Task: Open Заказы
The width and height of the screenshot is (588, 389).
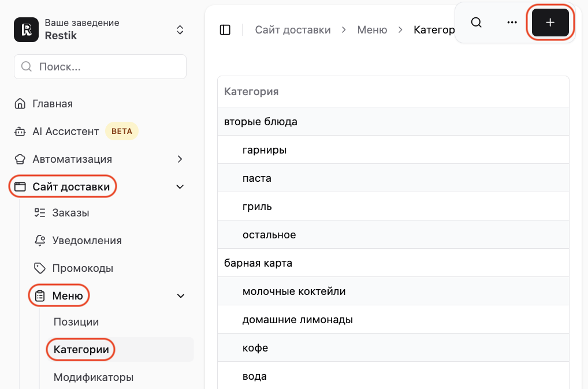Action: 70,213
